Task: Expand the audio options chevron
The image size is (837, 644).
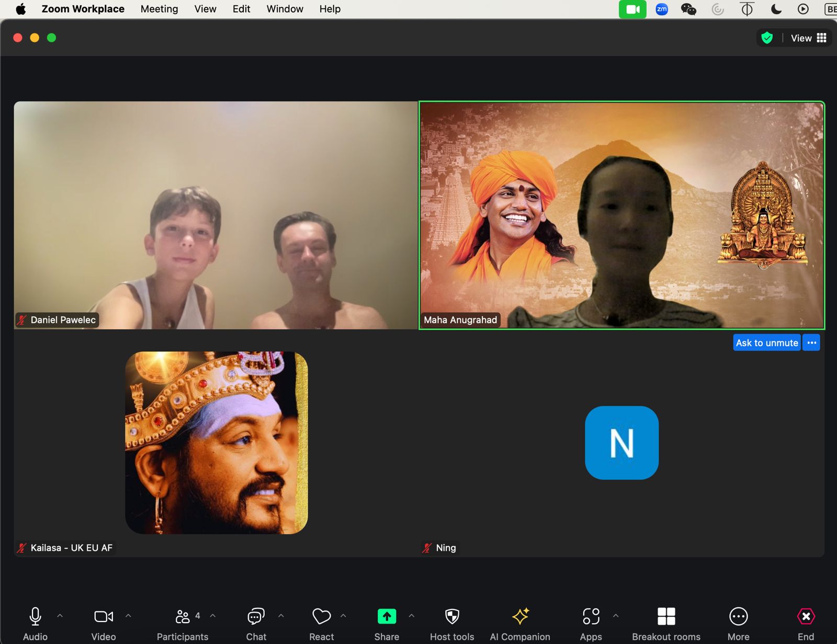Action: point(60,616)
